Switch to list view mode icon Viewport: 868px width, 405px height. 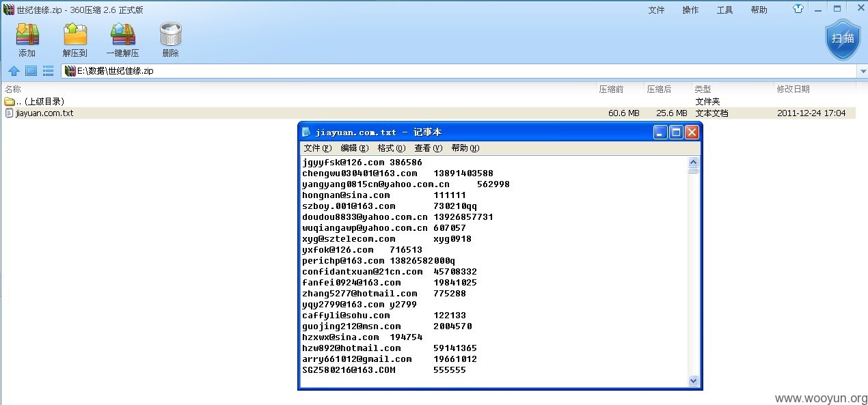coord(48,70)
